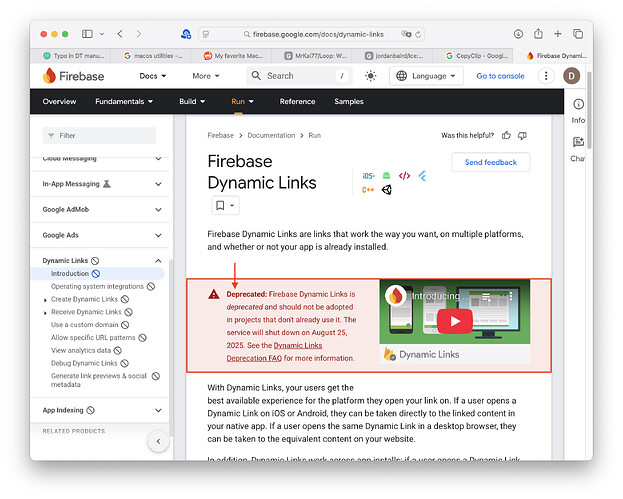
Task: Open Safari downloads icon
Action: click(518, 34)
